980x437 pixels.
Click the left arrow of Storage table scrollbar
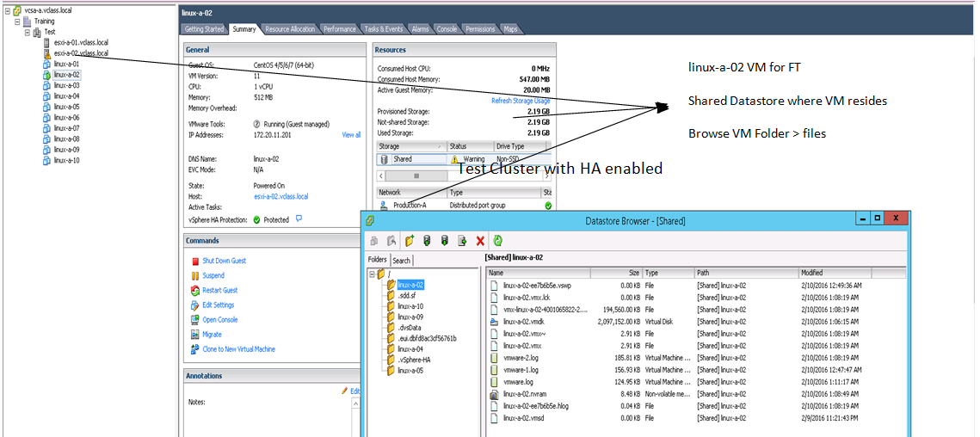click(x=380, y=176)
